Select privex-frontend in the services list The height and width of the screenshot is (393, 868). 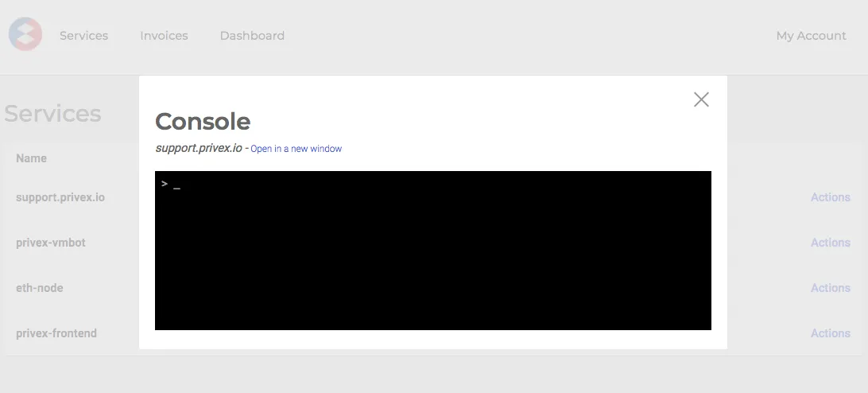[56, 333]
